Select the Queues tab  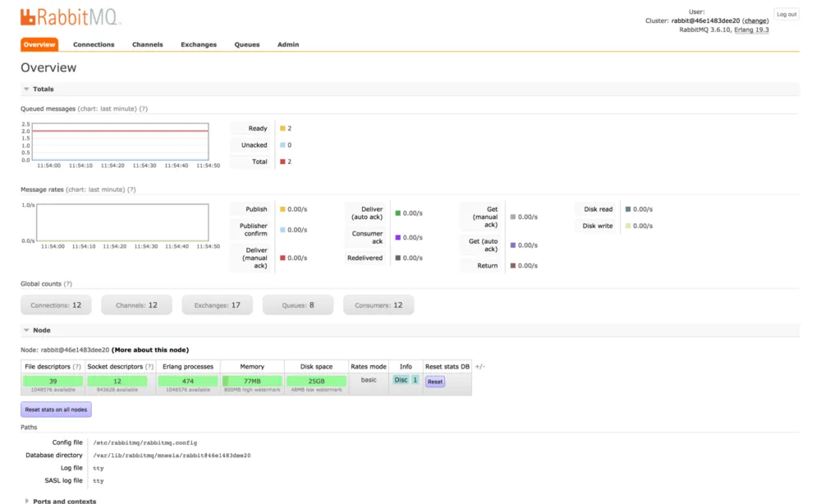(x=246, y=44)
